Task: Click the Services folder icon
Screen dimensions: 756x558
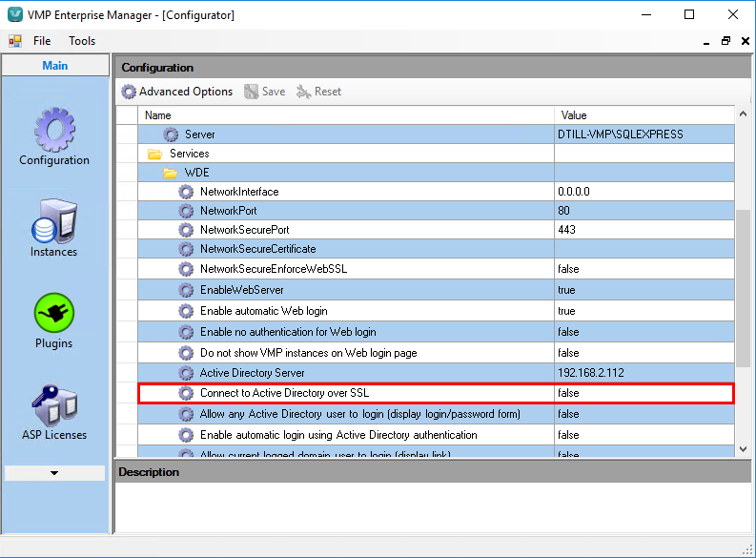Action: click(x=154, y=154)
